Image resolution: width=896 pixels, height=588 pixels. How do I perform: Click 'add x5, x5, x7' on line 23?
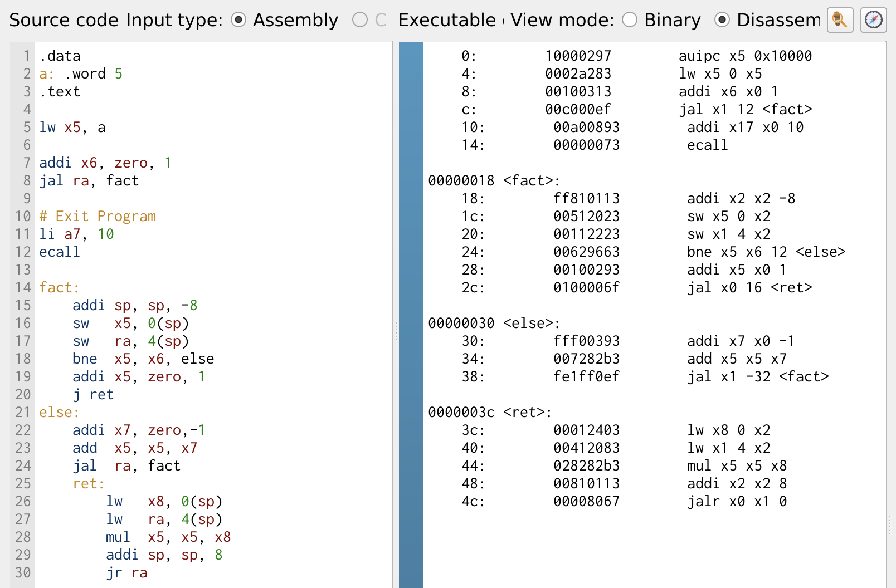135,448
